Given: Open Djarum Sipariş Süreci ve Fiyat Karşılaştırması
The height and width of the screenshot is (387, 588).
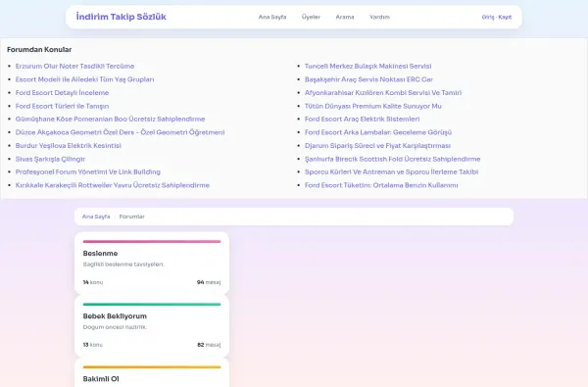Looking at the screenshot, I should [377, 146].
